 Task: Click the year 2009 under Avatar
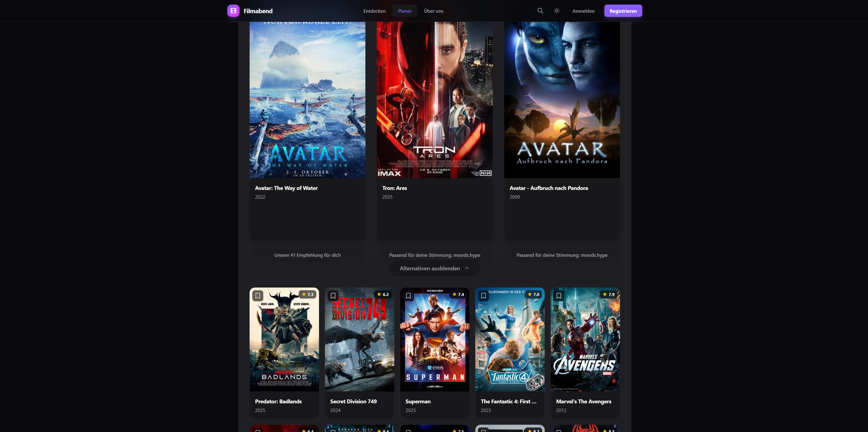point(514,197)
